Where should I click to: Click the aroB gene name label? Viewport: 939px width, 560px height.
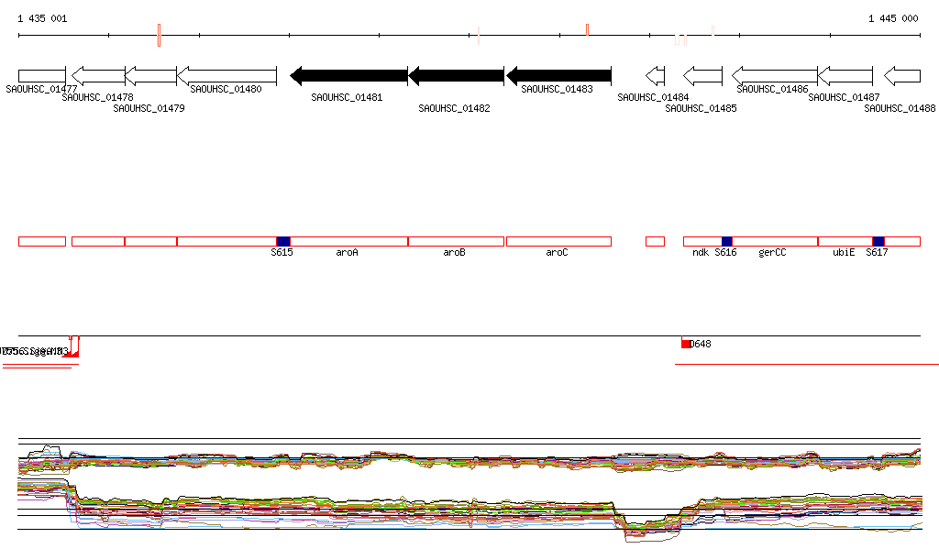click(x=455, y=252)
